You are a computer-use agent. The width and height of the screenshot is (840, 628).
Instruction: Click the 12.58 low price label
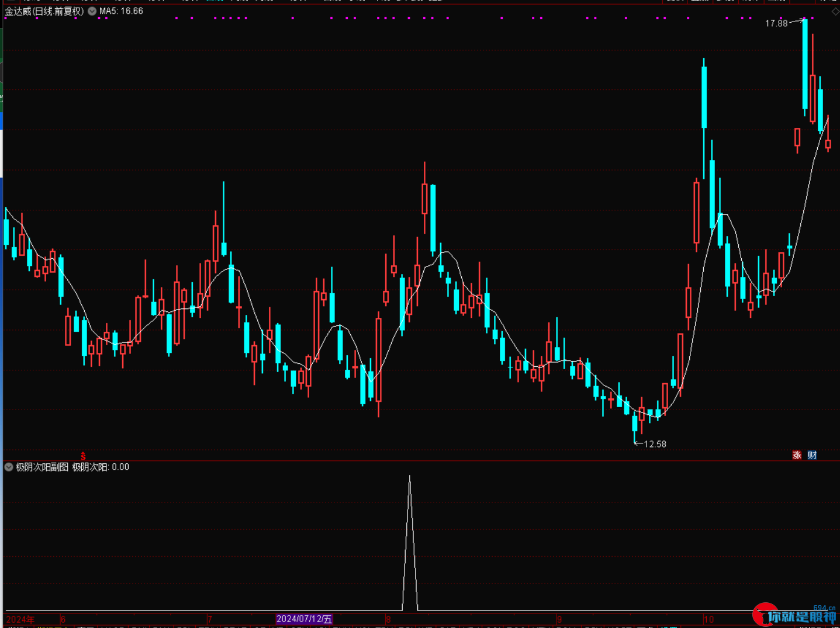(655, 444)
